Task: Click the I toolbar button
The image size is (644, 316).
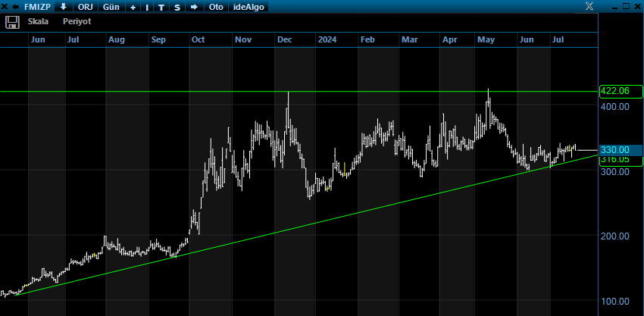Action: tap(147, 7)
